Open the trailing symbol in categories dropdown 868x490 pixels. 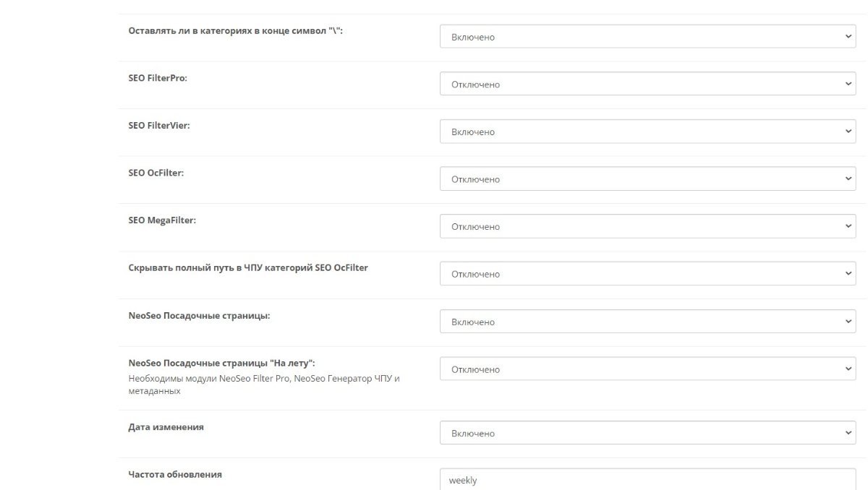(649, 36)
